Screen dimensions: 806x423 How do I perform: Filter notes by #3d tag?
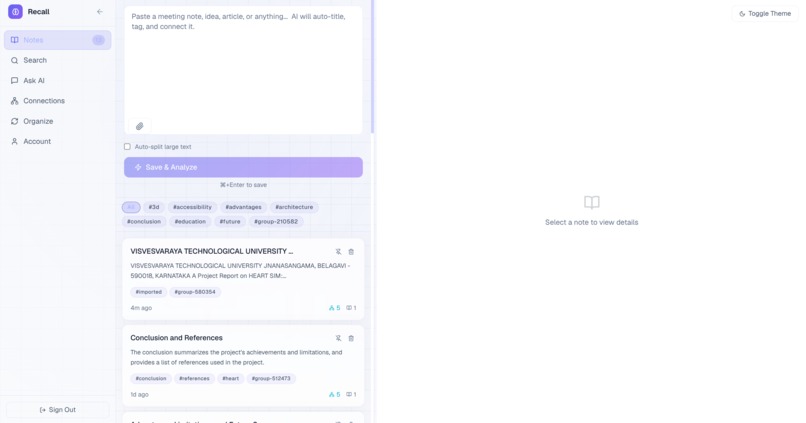click(x=154, y=207)
